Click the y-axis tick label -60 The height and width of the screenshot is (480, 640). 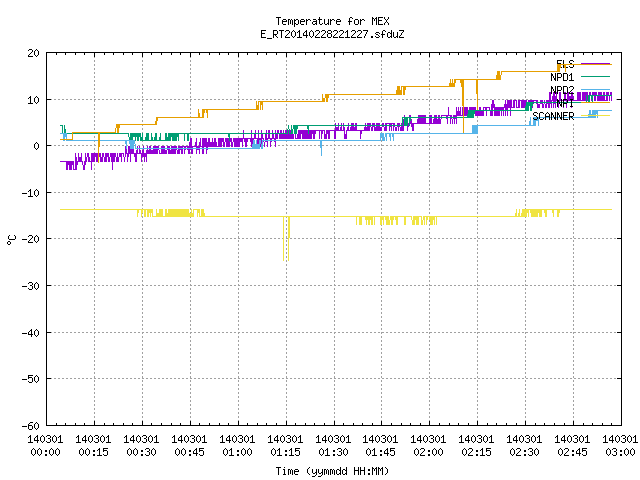tap(31, 426)
